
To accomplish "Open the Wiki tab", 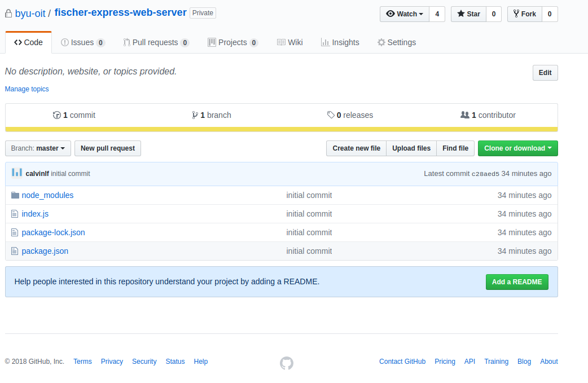I will click(x=290, y=42).
